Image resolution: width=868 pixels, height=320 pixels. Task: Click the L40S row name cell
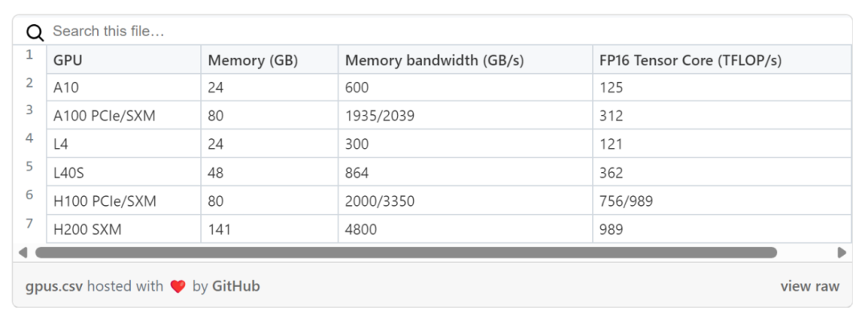click(x=124, y=172)
